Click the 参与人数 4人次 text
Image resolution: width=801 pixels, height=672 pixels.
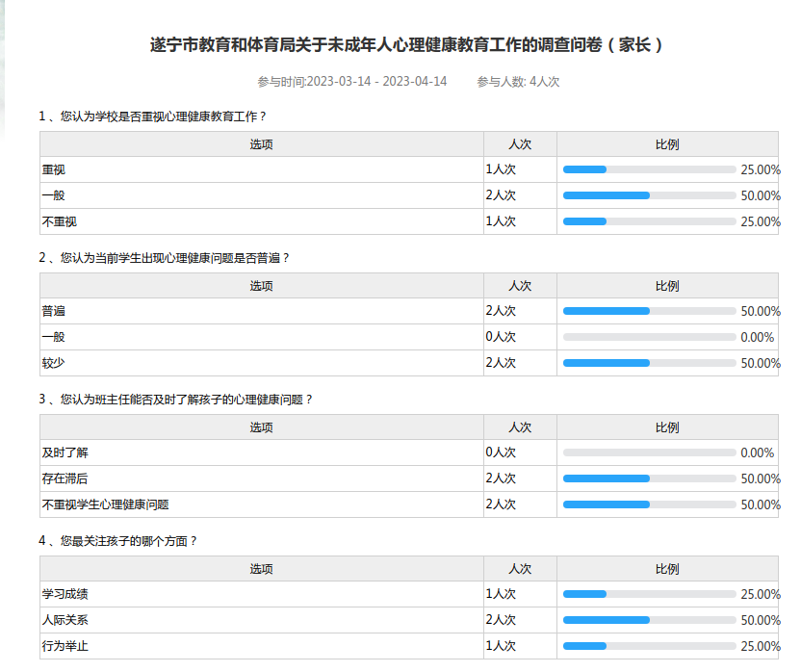click(518, 82)
